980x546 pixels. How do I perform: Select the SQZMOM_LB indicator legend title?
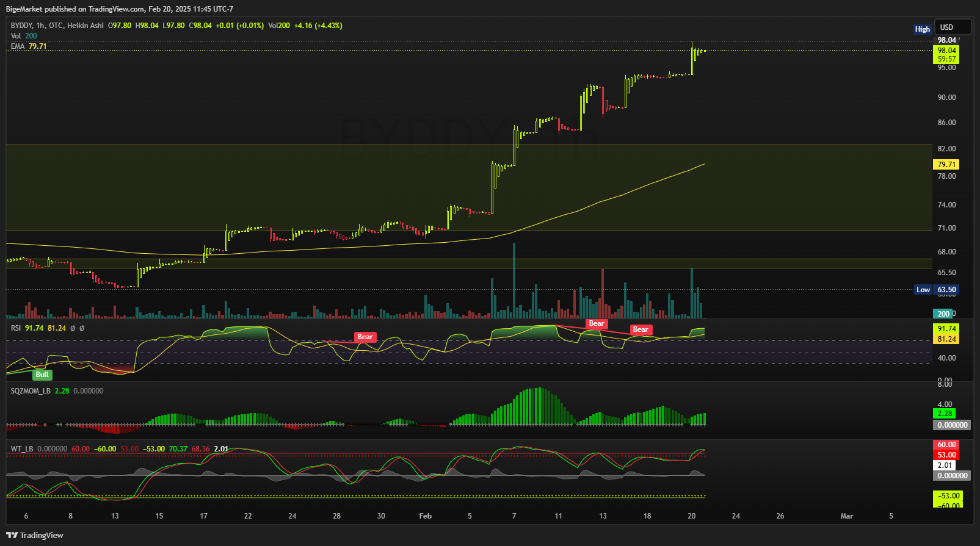[31, 391]
